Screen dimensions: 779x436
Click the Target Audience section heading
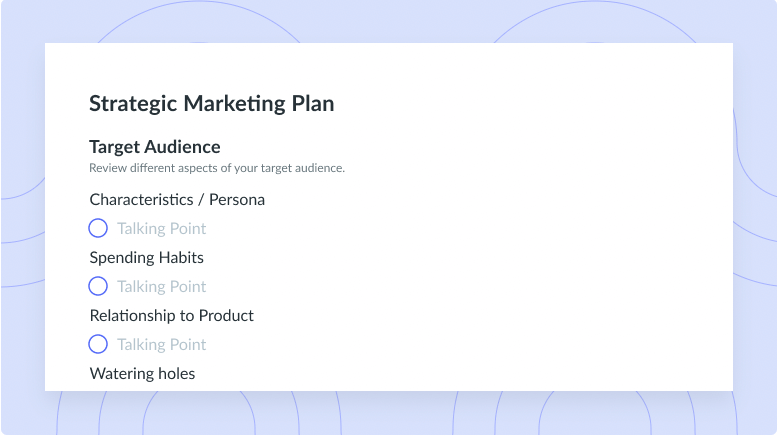coord(155,147)
